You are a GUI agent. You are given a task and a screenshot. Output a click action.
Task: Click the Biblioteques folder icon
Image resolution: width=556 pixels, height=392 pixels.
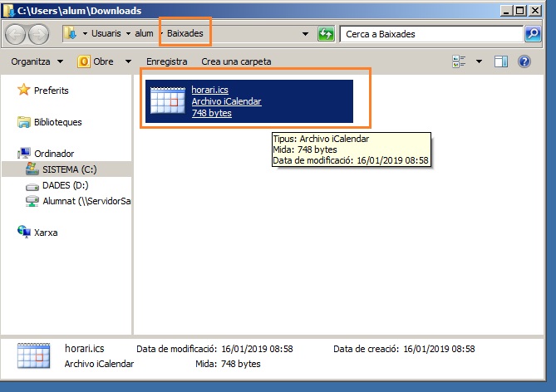click(24, 122)
